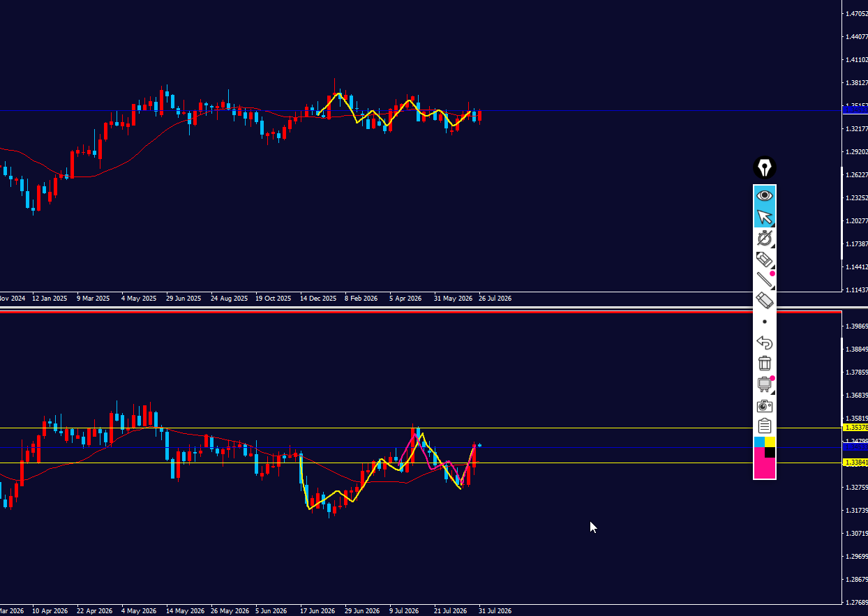Click the 1.44077 price scale value
This screenshot has height=616, width=868.
pos(856,36)
